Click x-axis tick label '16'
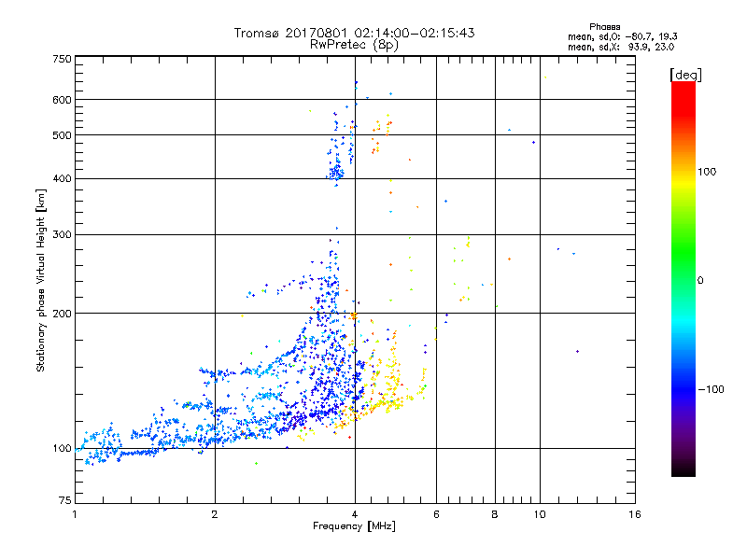The height and width of the screenshot is (560, 747). (x=635, y=514)
